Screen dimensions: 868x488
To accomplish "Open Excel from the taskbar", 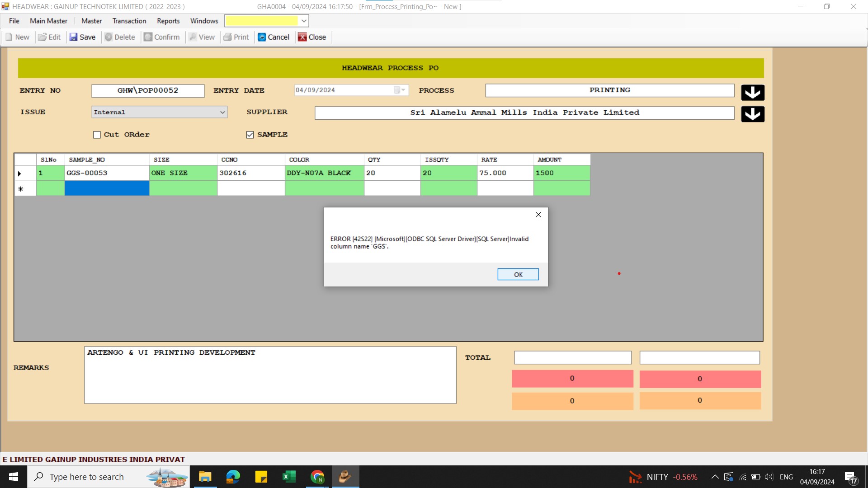I will coord(289,477).
